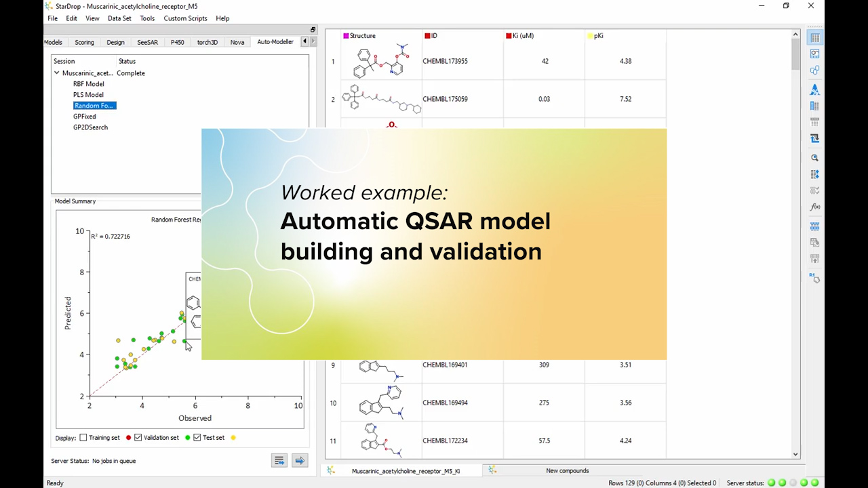Select the Auto-Modeller tab
Screen dimensions: 868x488
pos(275,42)
